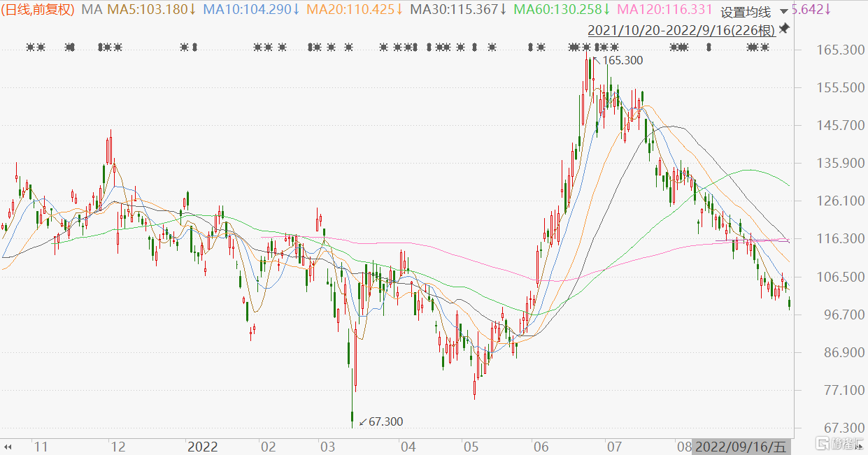Click the 05 month label on time axis
Image resolution: width=868 pixels, height=455 pixels.
pos(471,446)
